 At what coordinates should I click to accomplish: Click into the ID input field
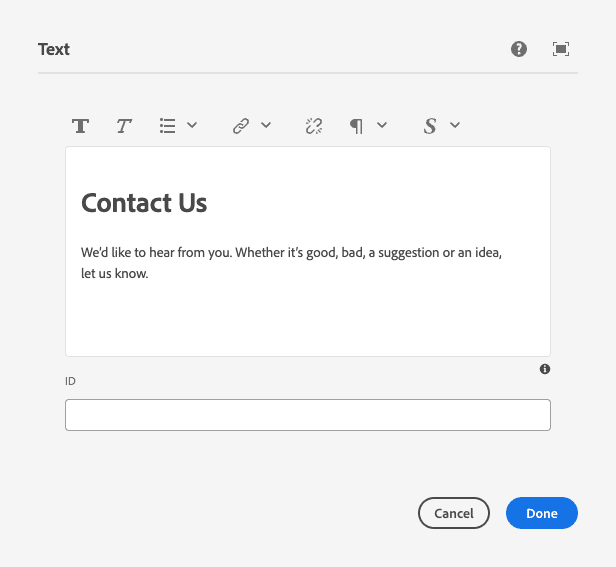(307, 415)
